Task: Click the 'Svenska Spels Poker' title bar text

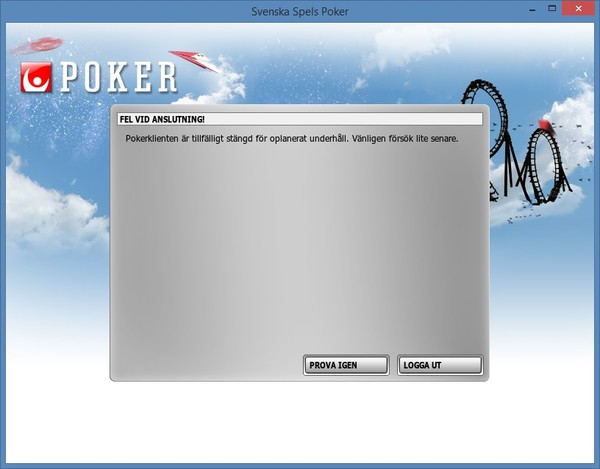Action: pyautogui.click(x=299, y=11)
